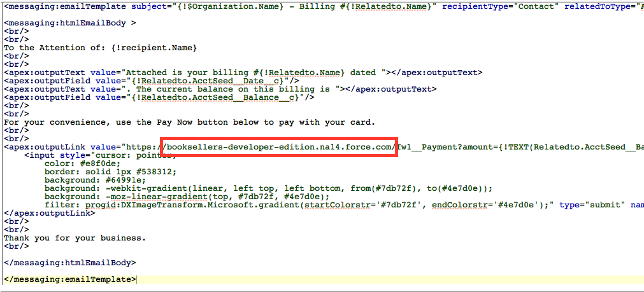Viewport: 644px width, 292px height.
Task: Click the <input style="cursor: pointer line
Action: point(101,155)
